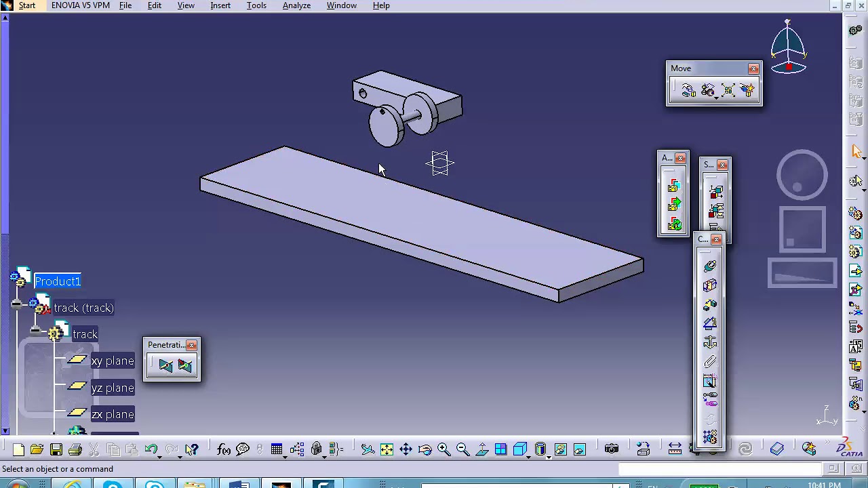Click the What's This help cursor
Viewport: 868px width, 488px height.
coord(192,449)
